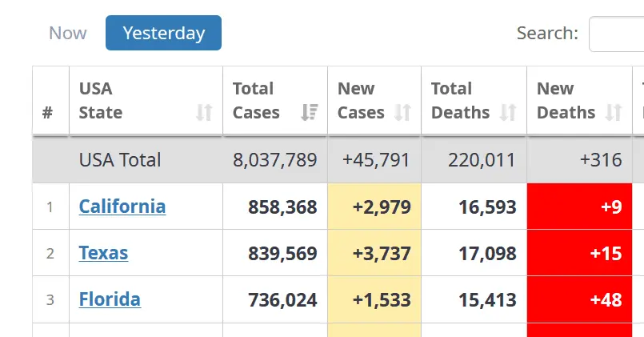Click Florida's +1,533 new cases cell
This screenshot has height=337, width=644.
pos(374,299)
